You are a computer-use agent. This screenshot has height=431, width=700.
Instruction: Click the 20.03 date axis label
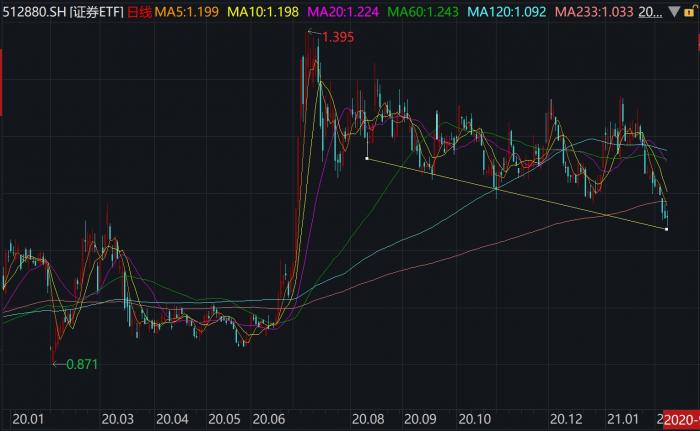(117, 419)
